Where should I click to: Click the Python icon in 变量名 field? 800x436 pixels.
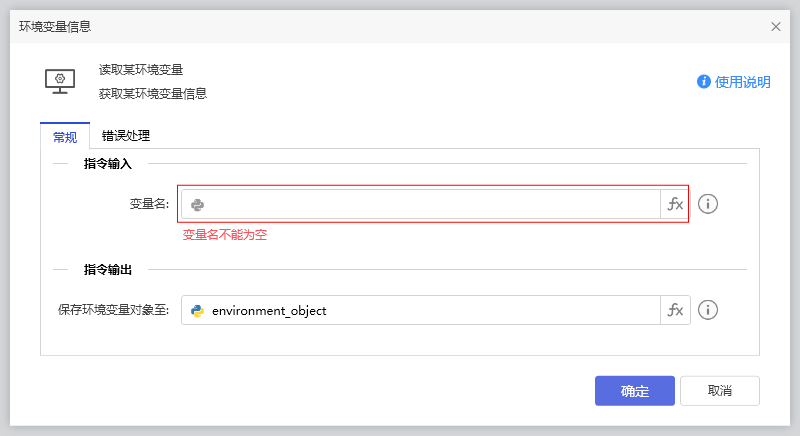pos(197,204)
